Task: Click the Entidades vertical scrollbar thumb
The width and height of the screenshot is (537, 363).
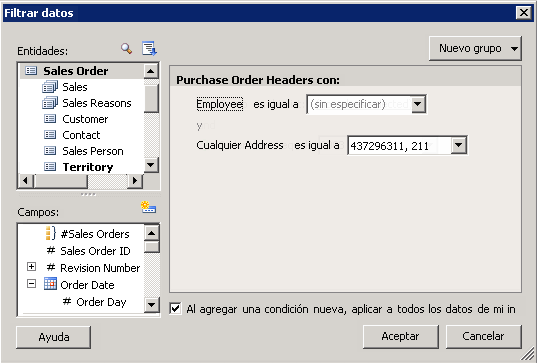Action: (151, 98)
